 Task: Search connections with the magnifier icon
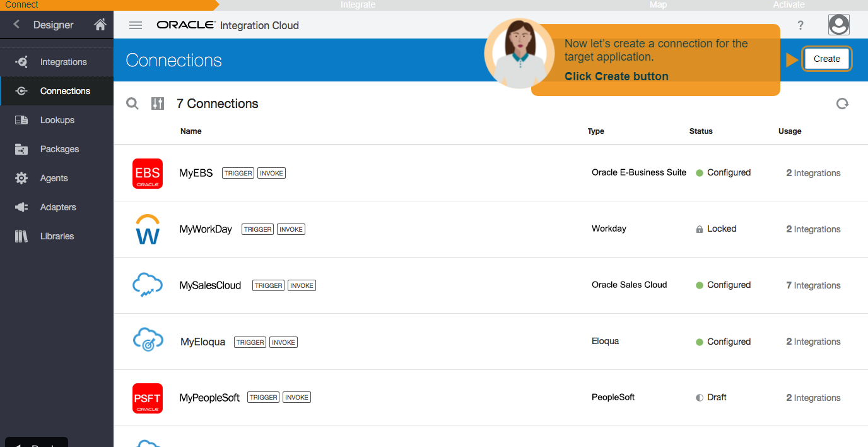[x=132, y=104]
